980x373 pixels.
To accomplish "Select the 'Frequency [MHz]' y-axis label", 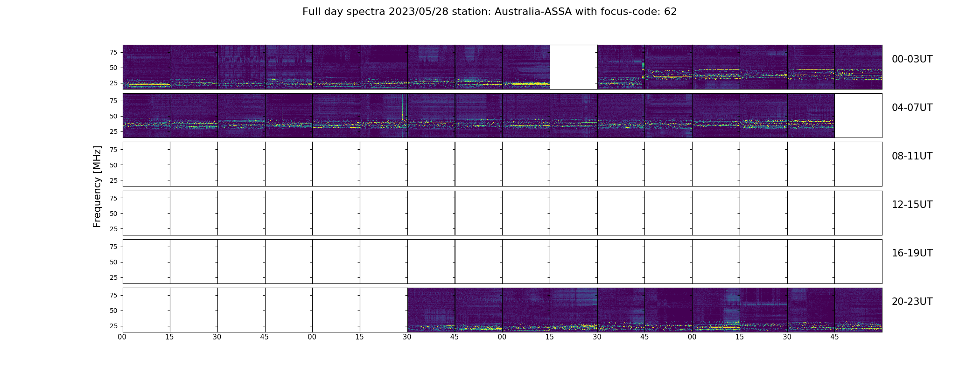I will tap(97, 186).
